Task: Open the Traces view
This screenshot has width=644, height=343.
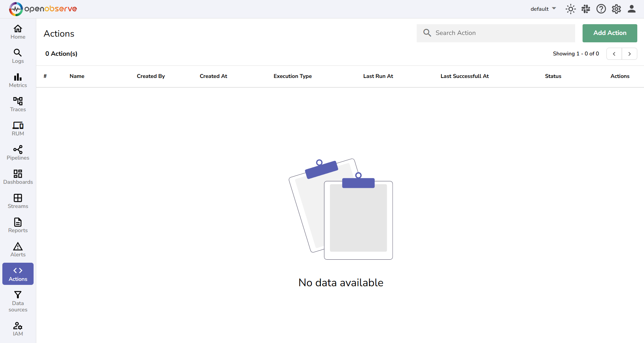Action: [17, 104]
